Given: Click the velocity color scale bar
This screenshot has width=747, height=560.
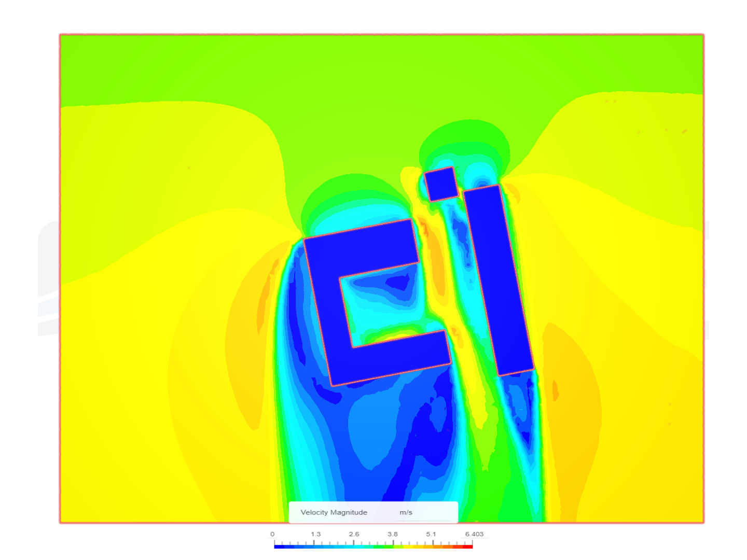Looking at the screenshot, I should pyautogui.click(x=374, y=546).
